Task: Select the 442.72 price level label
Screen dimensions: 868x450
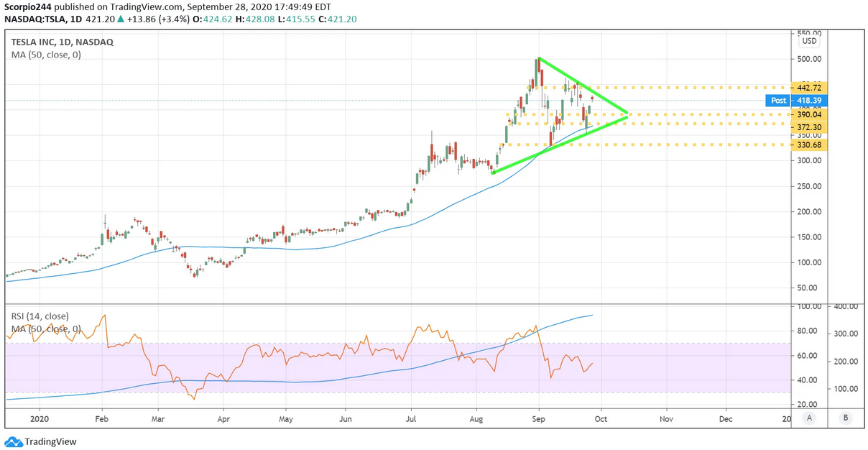Action: tap(811, 87)
